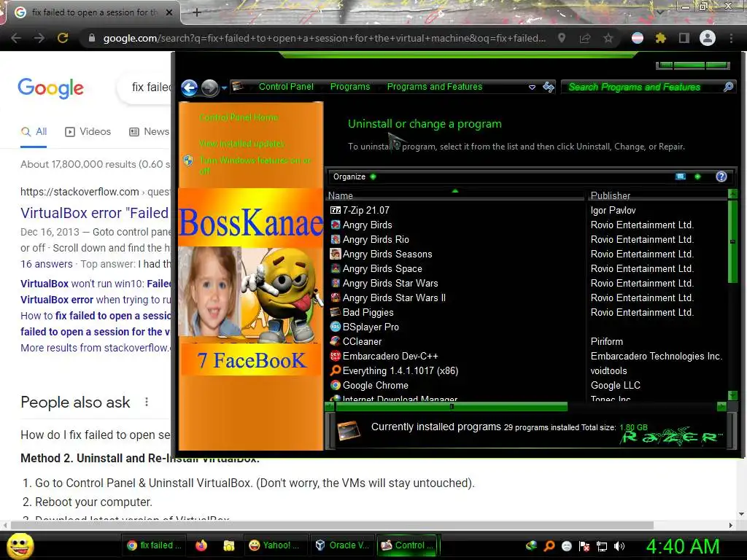The height and width of the screenshot is (560, 747).
Task: Click the programs list vertical scrollbar thumb
Action: tap(732, 242)
